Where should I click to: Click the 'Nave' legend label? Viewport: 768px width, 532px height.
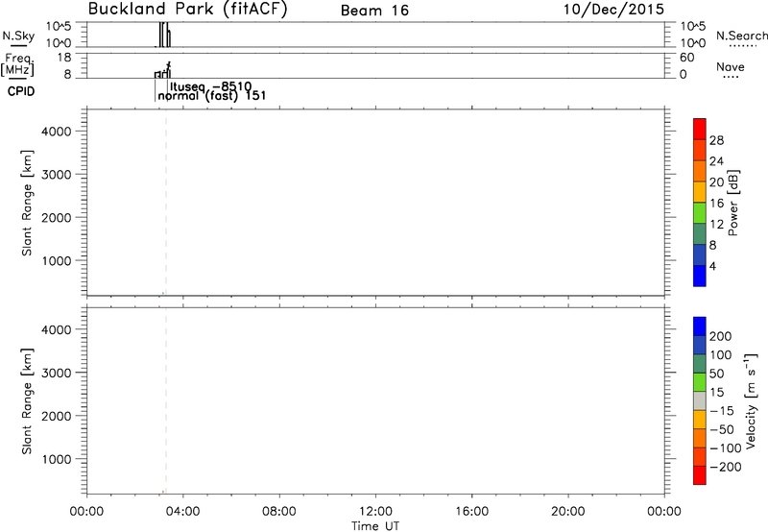731,67
